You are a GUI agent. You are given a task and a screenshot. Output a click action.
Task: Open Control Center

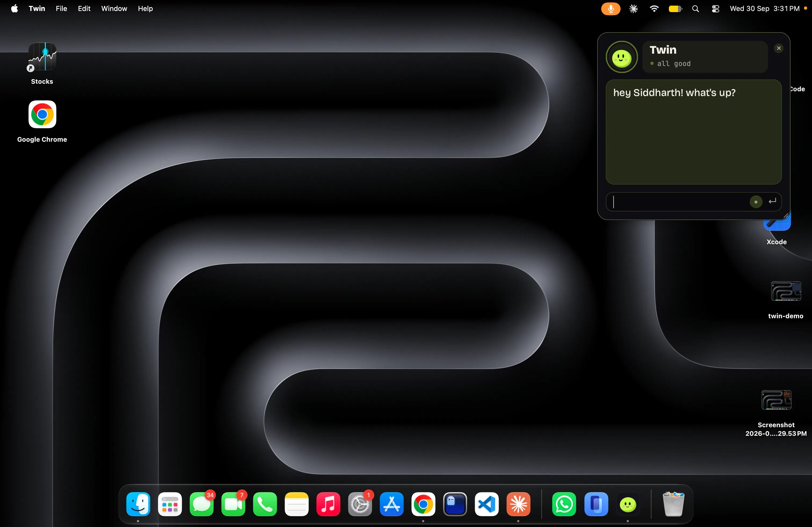715,9
